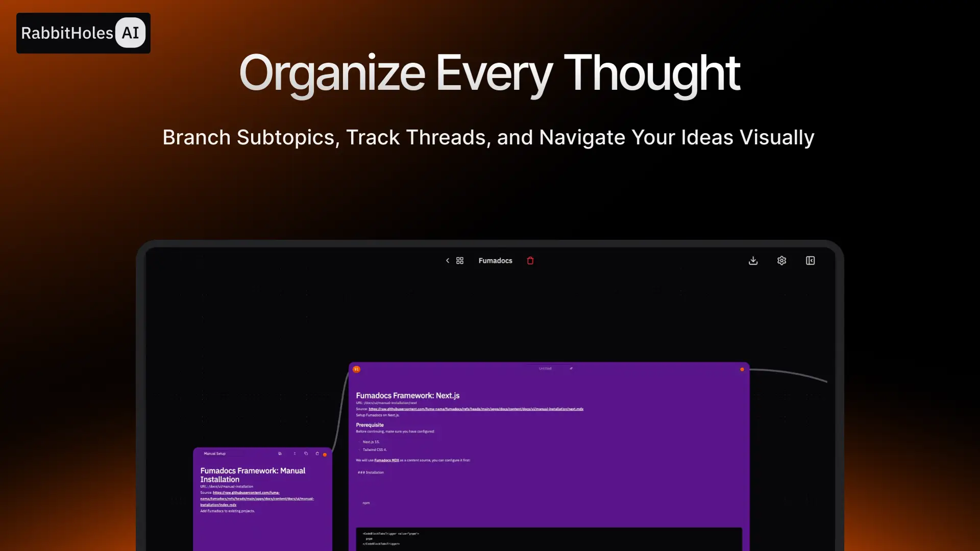Image resolution: width=980 pixels, height=551 pixels.
Task: Open the boards overview grid icon
Action: (459, 260)
